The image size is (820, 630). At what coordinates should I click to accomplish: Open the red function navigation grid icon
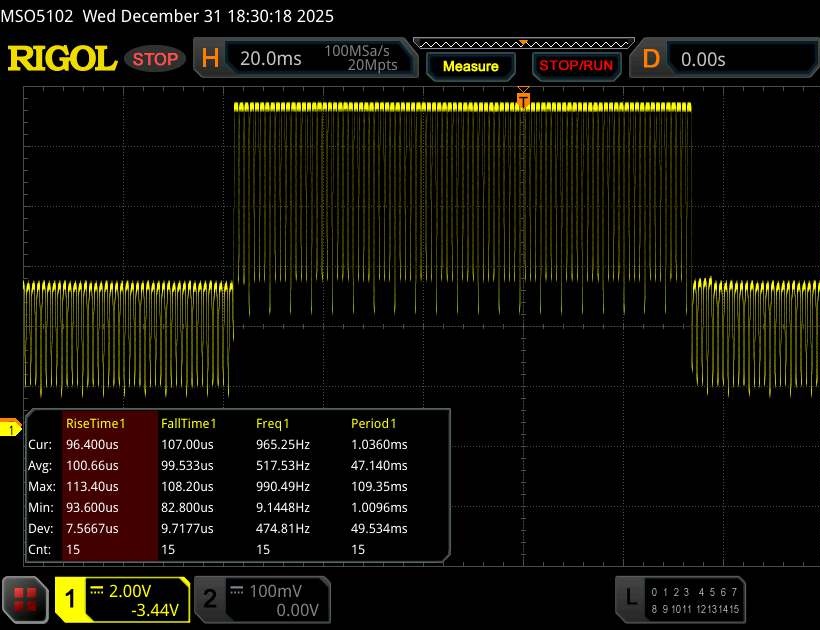[x=26, y=599]
